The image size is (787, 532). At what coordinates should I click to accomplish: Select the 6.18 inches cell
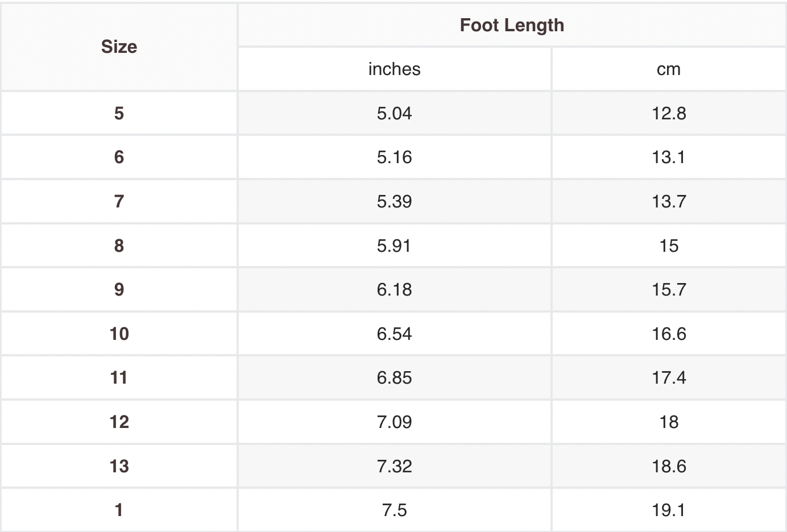[394, 289]
